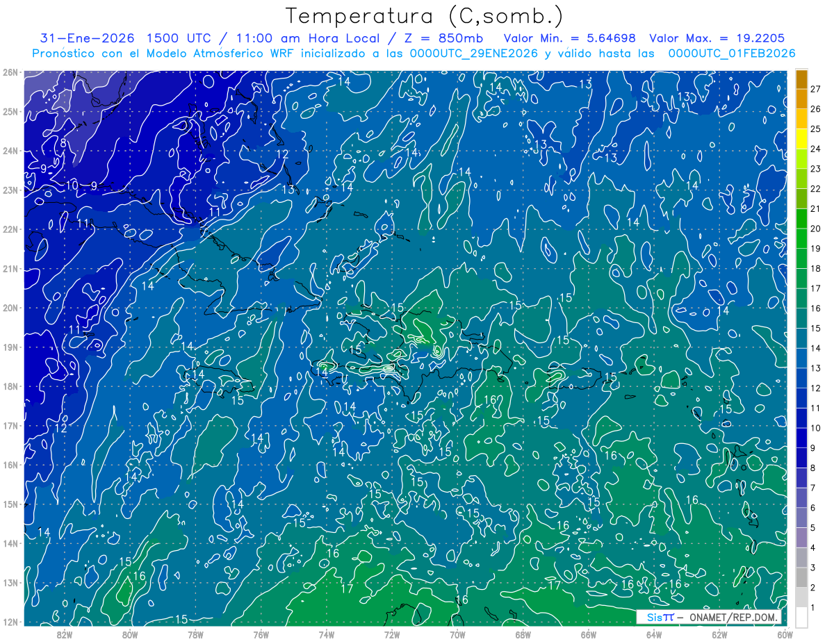Click the '76W' longitude axis label
The width and height of the screenshot is (834, 644).
pos(261,634)
